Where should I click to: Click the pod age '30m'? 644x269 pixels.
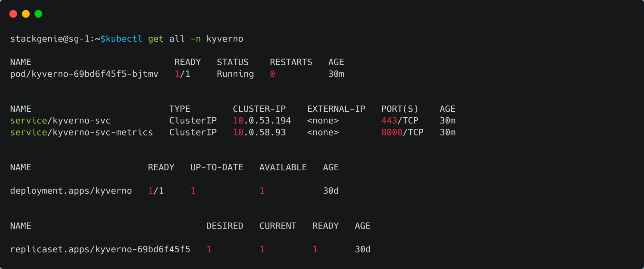tap(336, 74)
